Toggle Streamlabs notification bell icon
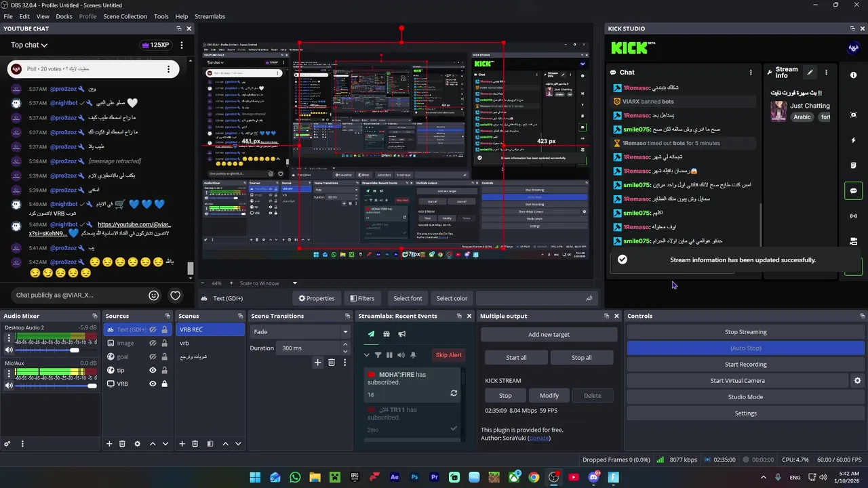868x488 pixels. [412, 355]
